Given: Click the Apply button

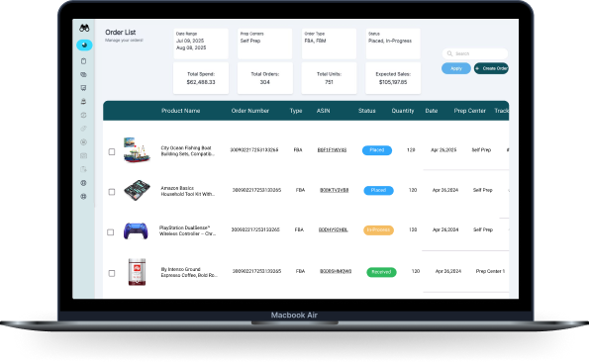Looking at the screenshot, I should (456, 68).
